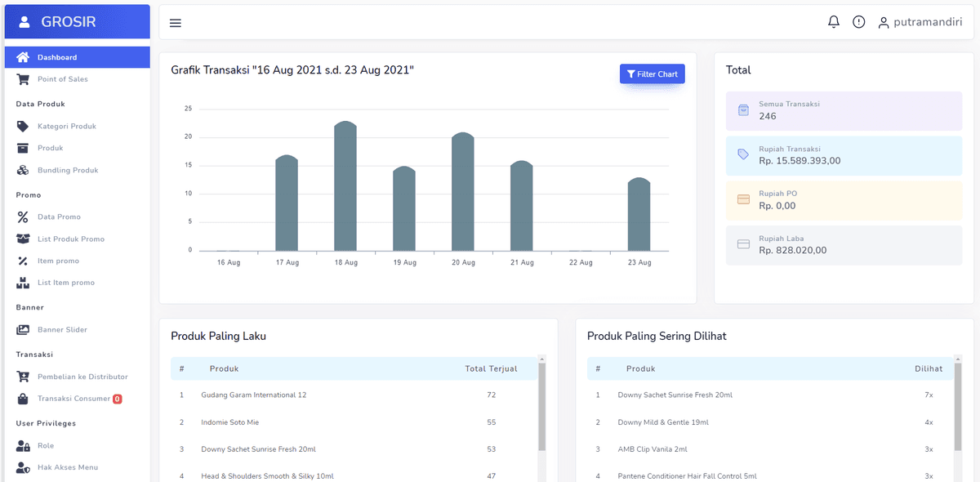Click the Filter Chart button

[652, 74]
